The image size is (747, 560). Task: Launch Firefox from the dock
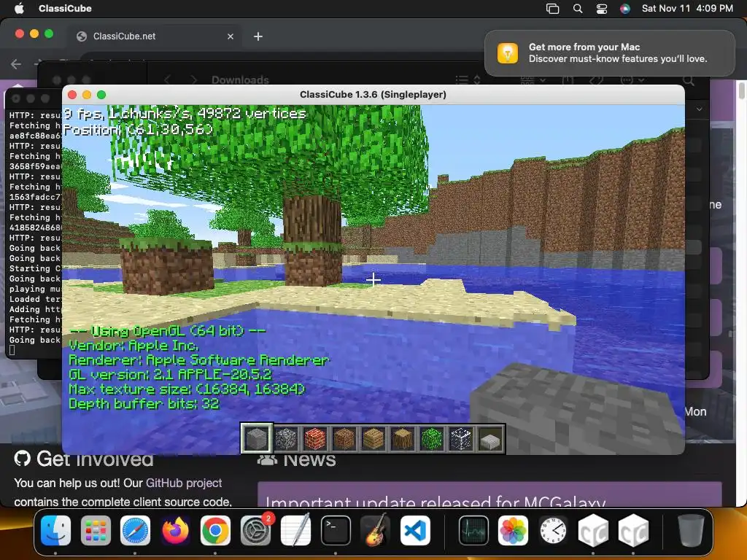click(x=175, y=530)
